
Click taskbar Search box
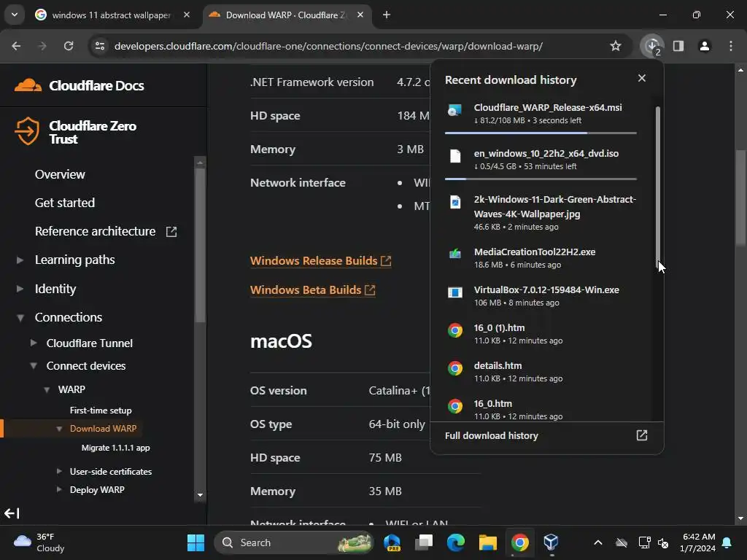pos(294,542)
